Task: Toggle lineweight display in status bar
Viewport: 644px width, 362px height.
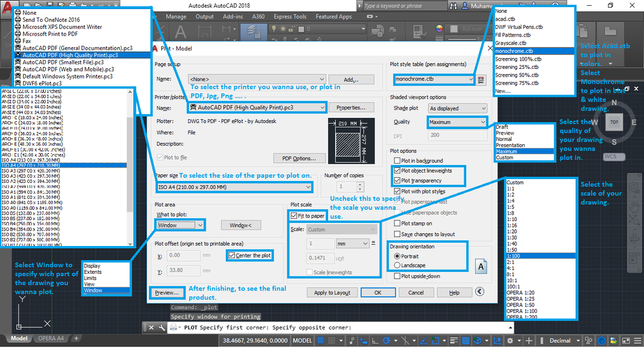Action: [x=454, y=341]
